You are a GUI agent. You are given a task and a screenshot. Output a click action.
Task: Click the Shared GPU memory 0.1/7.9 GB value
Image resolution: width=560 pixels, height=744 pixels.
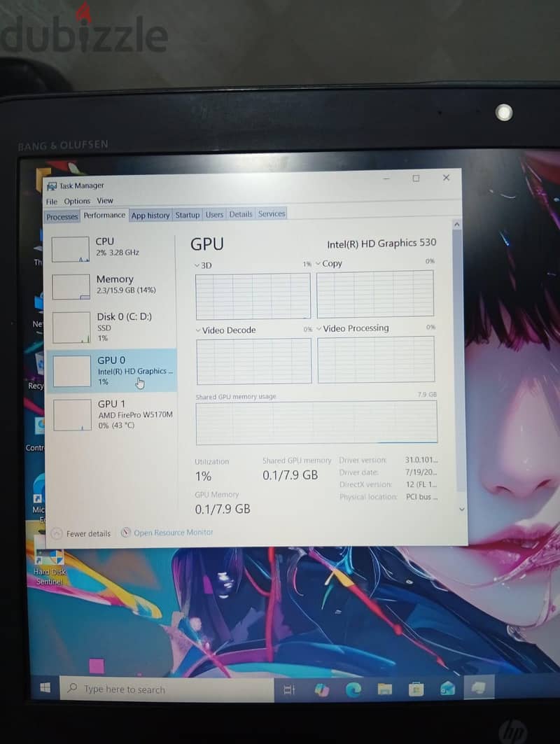[x=290, y=475]
